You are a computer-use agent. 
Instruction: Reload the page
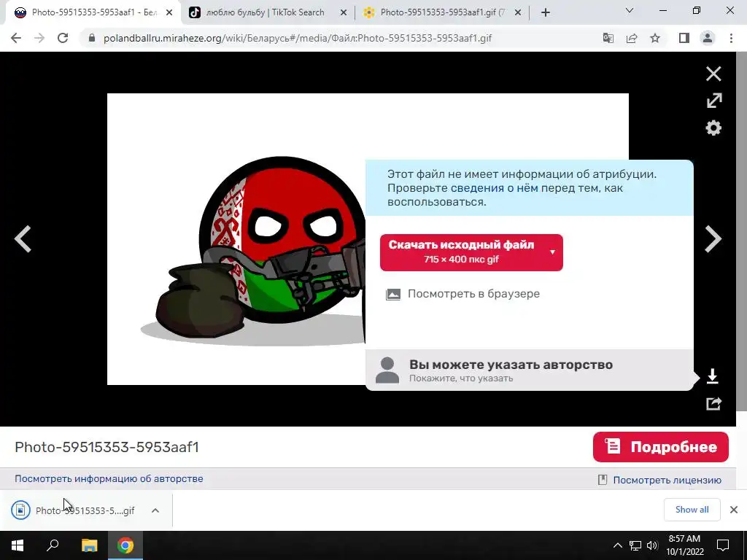63,38
